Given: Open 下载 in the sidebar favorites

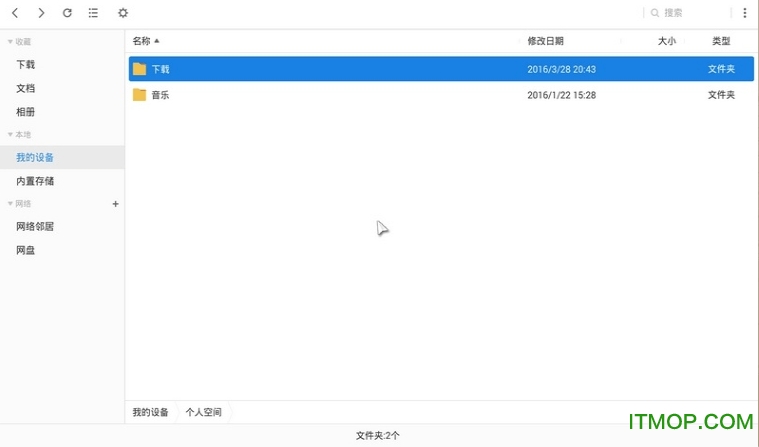Looking at the screenshot, I should coord(26,65).
